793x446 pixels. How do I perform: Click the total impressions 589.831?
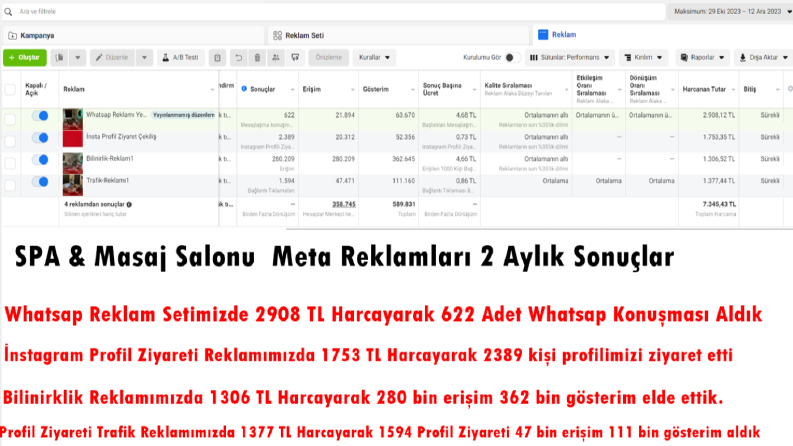pyautogui.click(x=404, y=204)
